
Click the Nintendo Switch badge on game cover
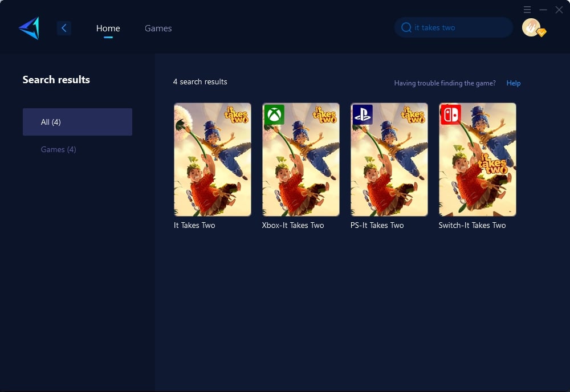[451, 115]
